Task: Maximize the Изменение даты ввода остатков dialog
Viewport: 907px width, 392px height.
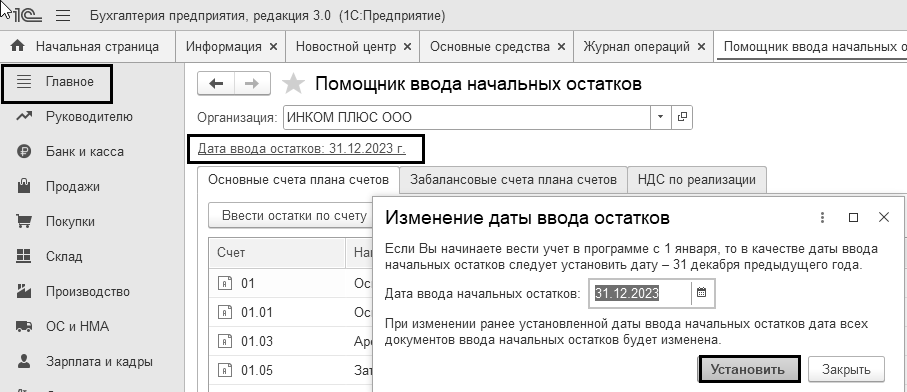Action: point(853,217)
